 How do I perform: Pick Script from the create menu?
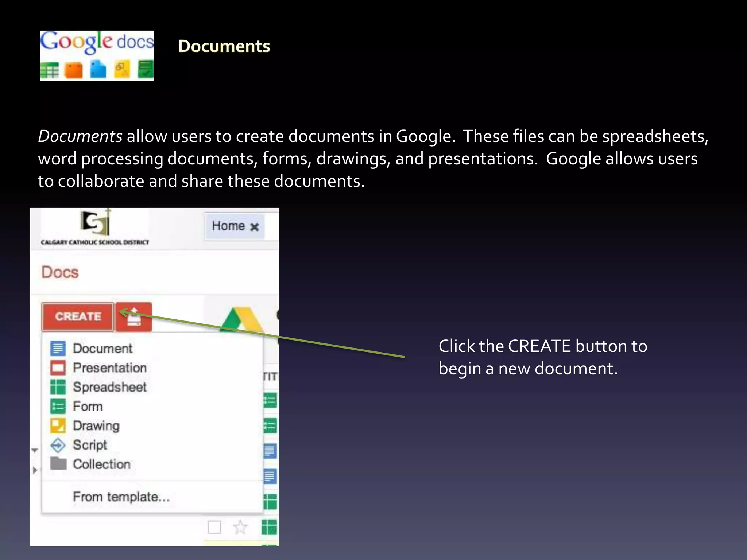point(90,445)
